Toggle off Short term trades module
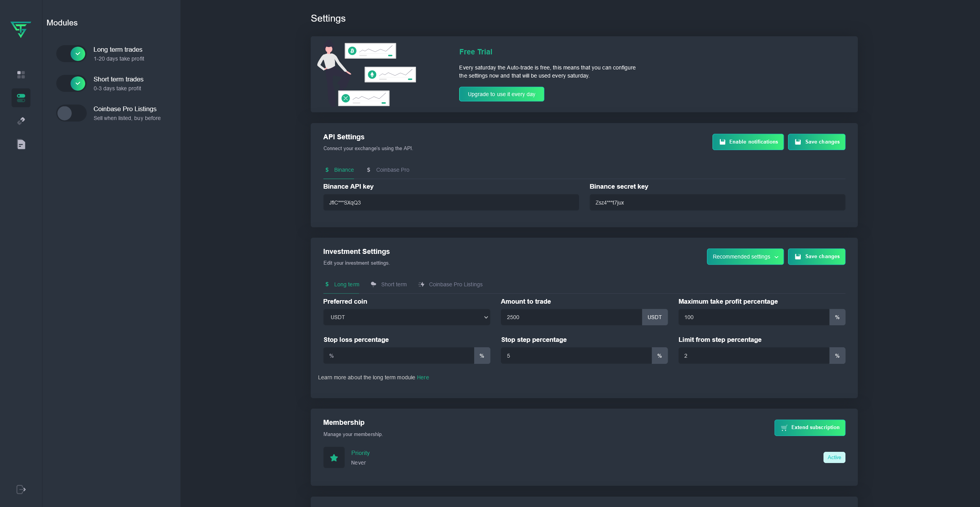980x507 pixels. (x=72, y=83)
